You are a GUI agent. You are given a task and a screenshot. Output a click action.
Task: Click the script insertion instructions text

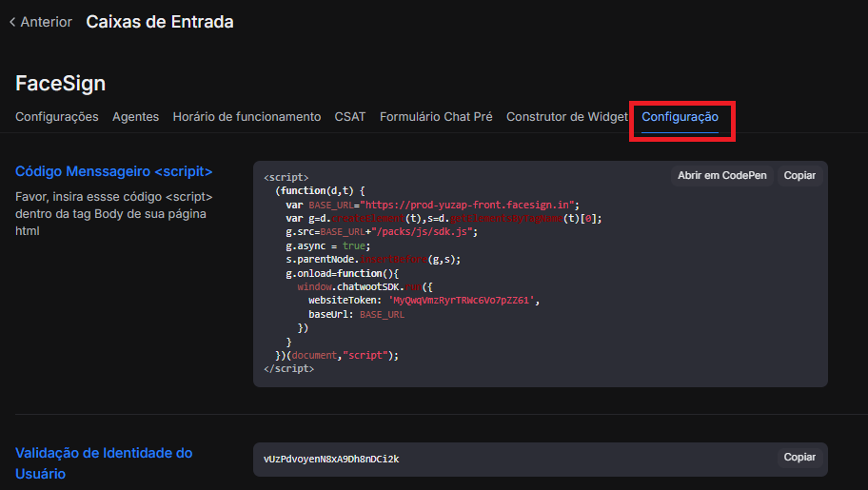(x=113, y=214)
